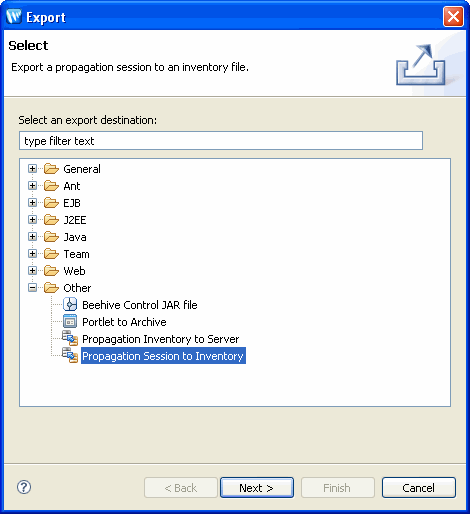
Task: Select Propagation Inventory to Server
Action: [x=161, y=339]
